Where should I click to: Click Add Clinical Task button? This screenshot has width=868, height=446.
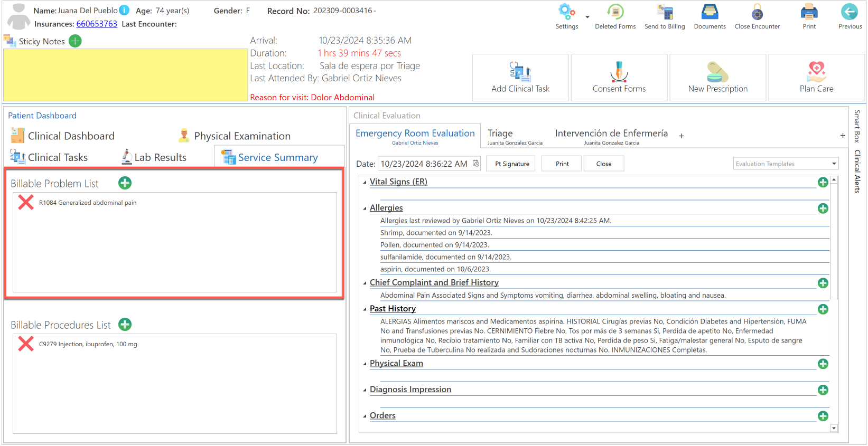[x=520, y=78]
